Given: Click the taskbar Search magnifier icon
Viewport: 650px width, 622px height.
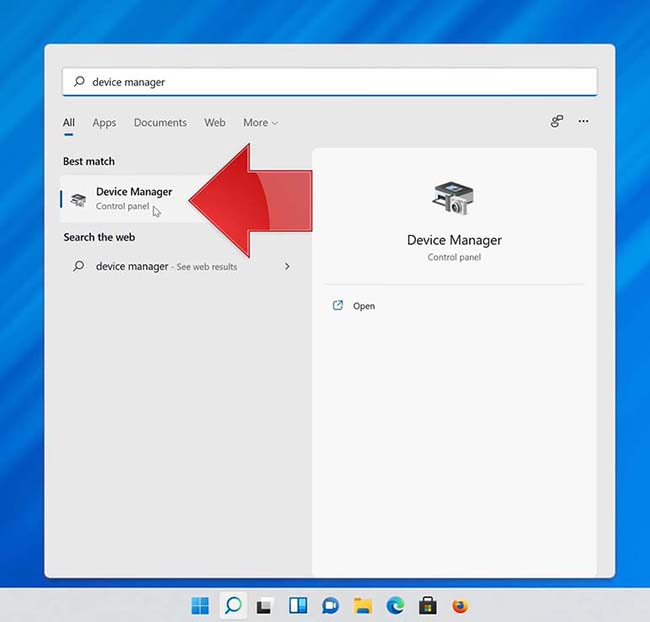Looking at the screenshot, I should [x=233, y=606].
